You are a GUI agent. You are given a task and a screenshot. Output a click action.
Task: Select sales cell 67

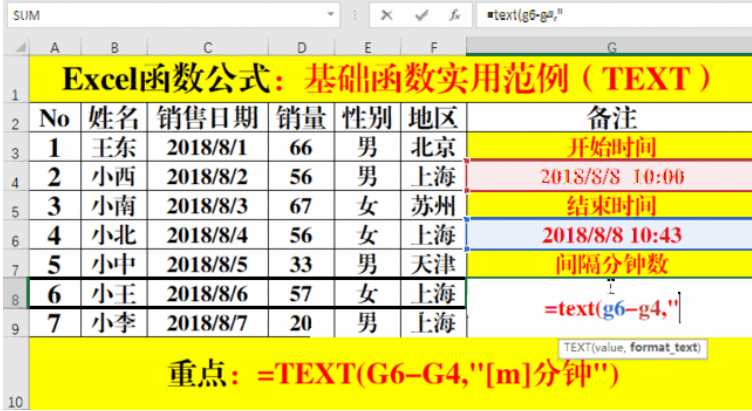pyautogui.click(x=301, y=205)
